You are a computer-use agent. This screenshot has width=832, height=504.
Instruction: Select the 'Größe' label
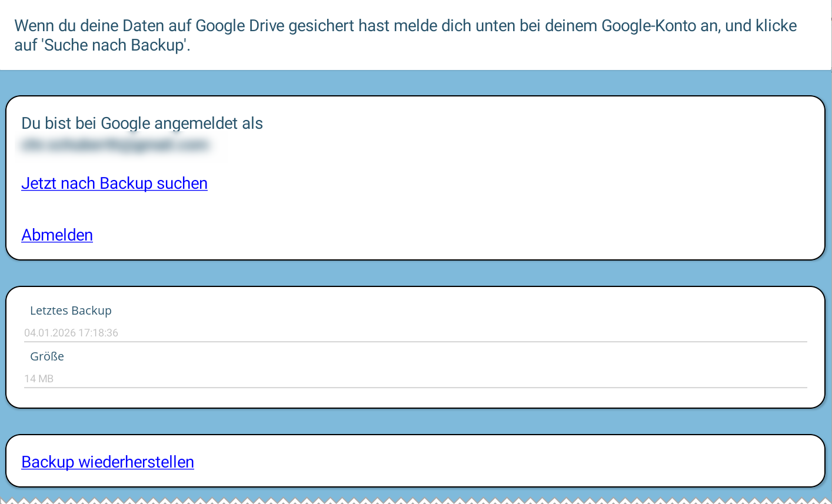coord(46,356)
